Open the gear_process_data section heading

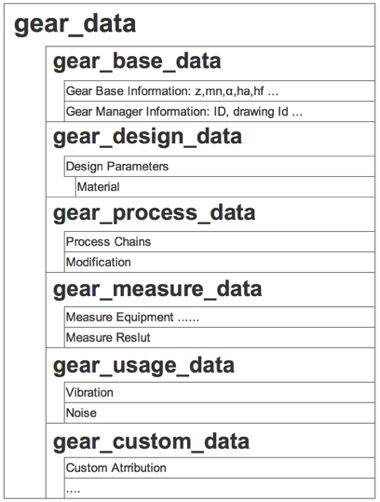click(x=154, y=213)
